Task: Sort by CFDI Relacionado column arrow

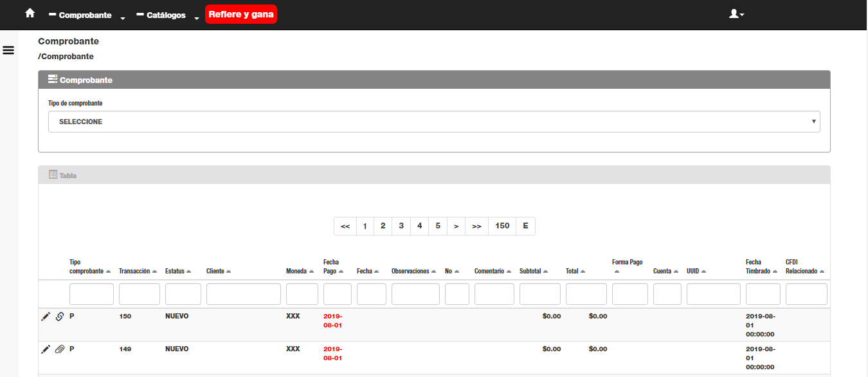Action: point(822,271)
